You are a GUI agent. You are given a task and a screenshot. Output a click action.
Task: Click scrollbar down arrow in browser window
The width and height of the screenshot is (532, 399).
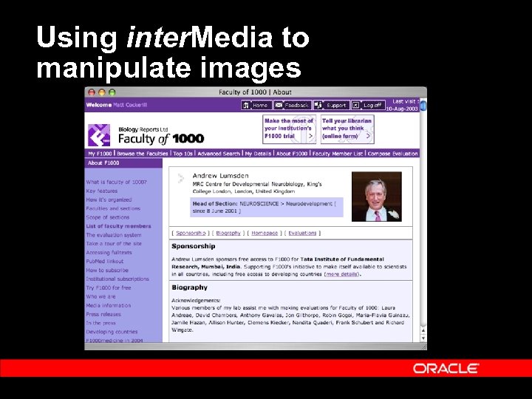coord(423,338)
